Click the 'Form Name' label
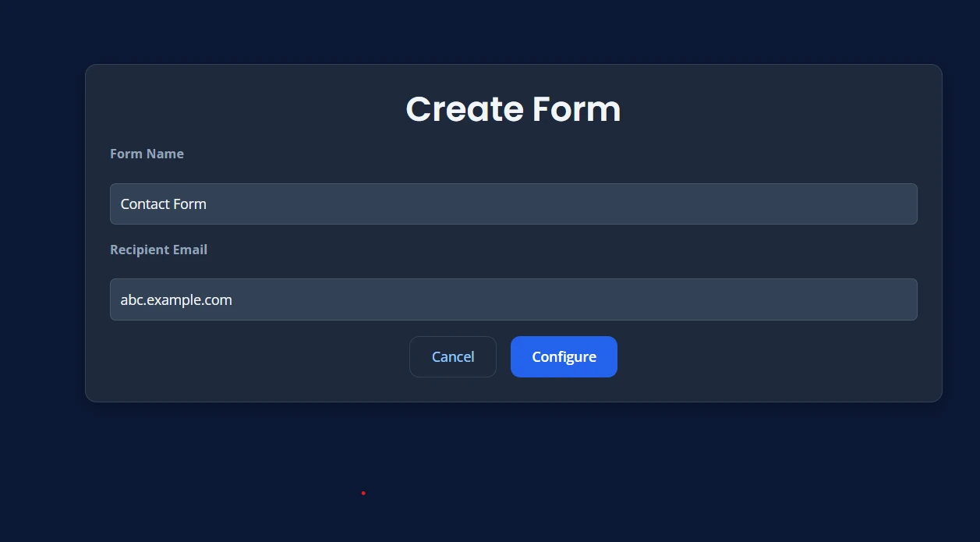The height and width of the screenshot is (542, 980). pos(147,154)
